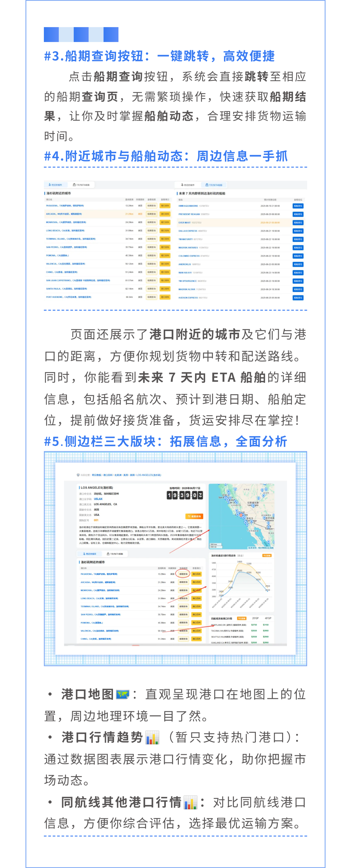This screenshot has height=868, width=351.
Task: Open 美西 in the breadcrumb
Action: [126, 475]
